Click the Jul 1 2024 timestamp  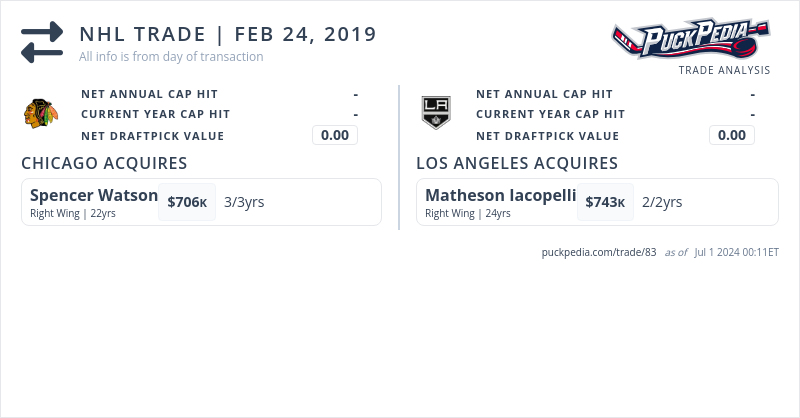[736, 252]
